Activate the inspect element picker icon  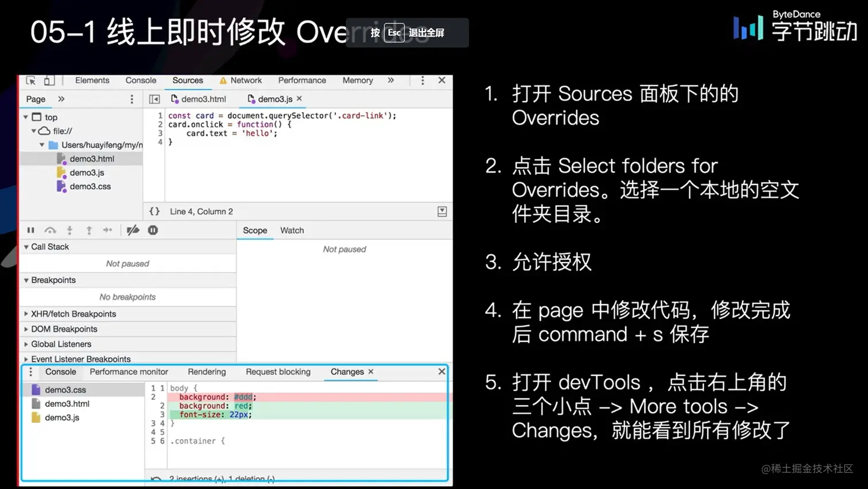(31, 80)
